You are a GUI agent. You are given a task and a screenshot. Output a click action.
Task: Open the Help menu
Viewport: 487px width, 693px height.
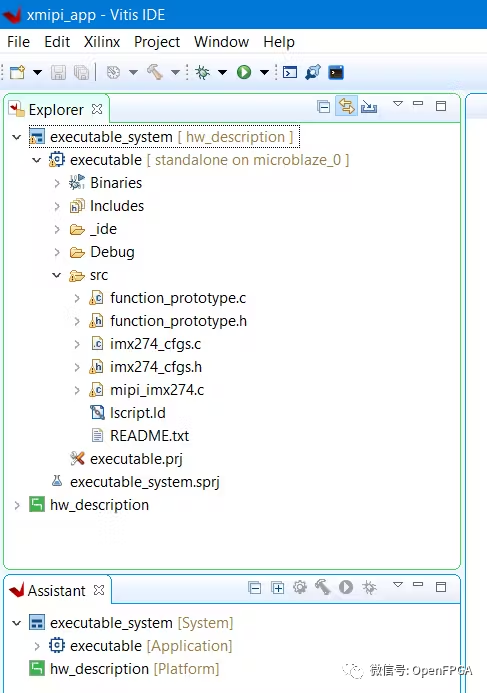pos(279,42)
